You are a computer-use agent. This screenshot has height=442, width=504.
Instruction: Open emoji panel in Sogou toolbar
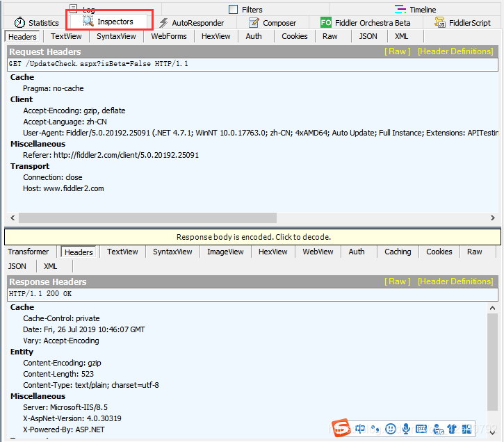pyautogui.click(x=390, y=429)
